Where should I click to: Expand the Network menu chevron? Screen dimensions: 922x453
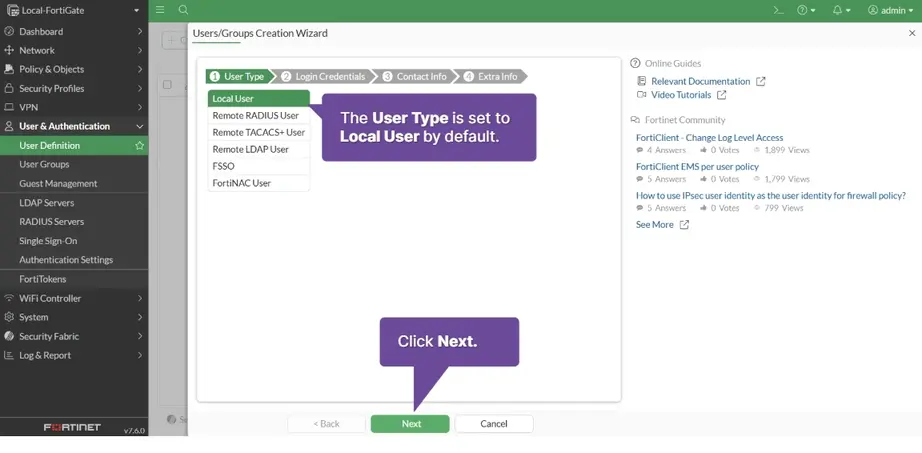coord(140,50)
